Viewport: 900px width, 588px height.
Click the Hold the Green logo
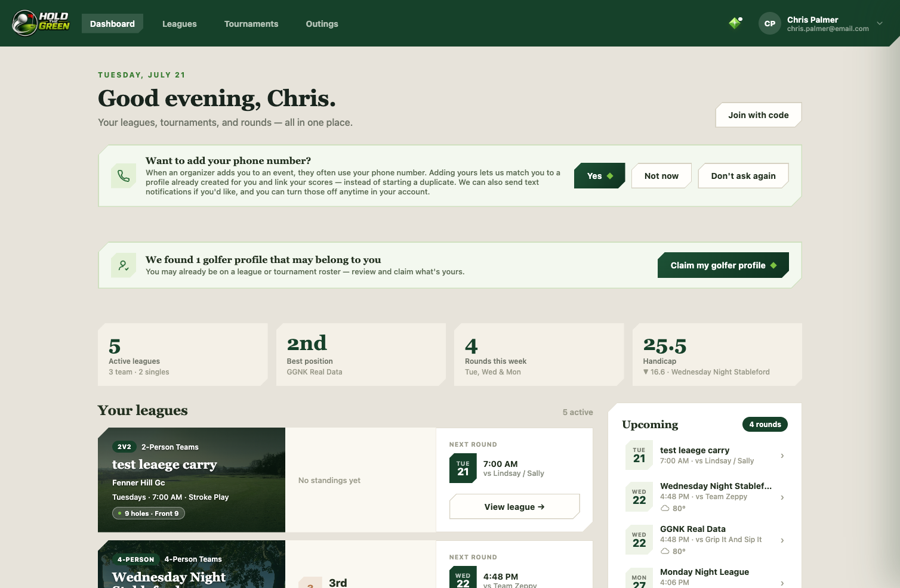tap(41, 23)
